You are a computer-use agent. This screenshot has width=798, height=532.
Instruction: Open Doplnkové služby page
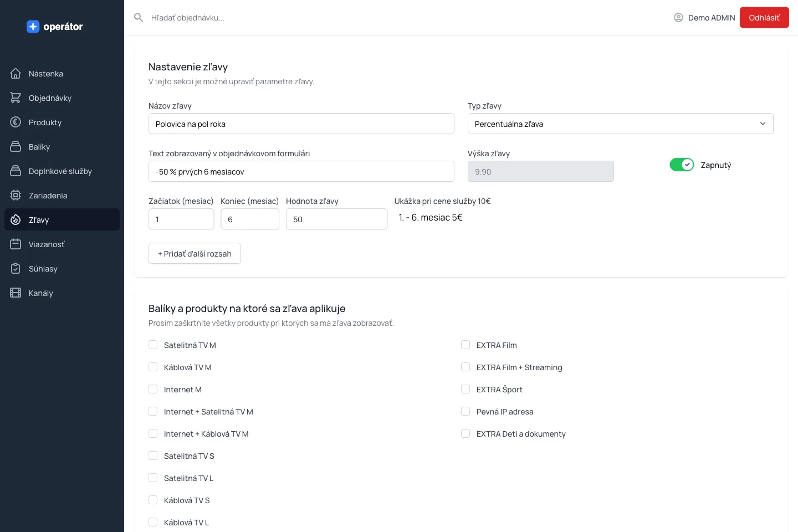tap(62, 171)
